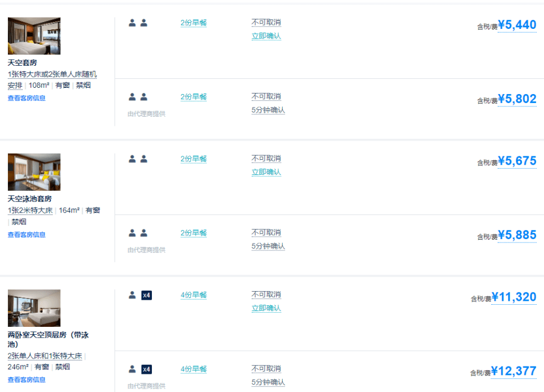
Task: Open the 天空泳池套房 room photo thumbnail
Action: click(x=34, y=172)
